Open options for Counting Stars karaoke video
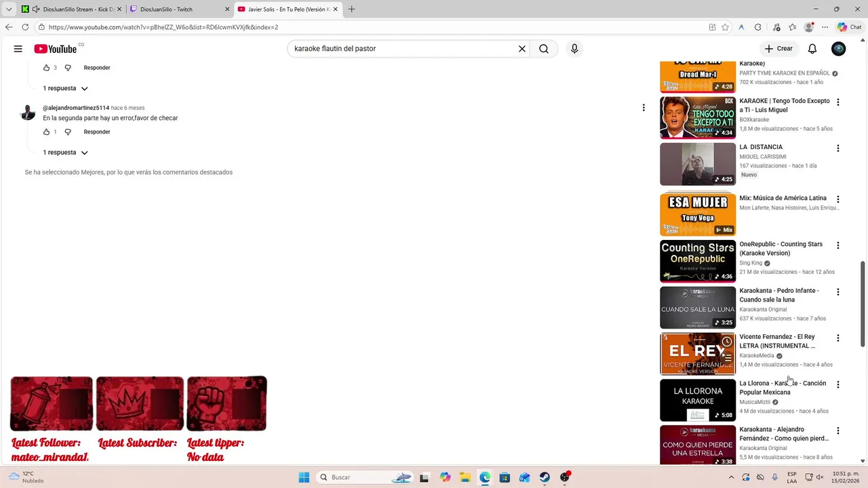The image size is (868, 488). pyautogui.click(x=838, y=245)
